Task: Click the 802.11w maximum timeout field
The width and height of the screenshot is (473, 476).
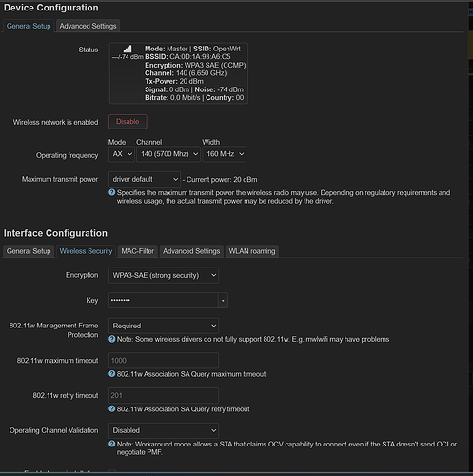Action: pyautogui.click(x=164, y=361)
